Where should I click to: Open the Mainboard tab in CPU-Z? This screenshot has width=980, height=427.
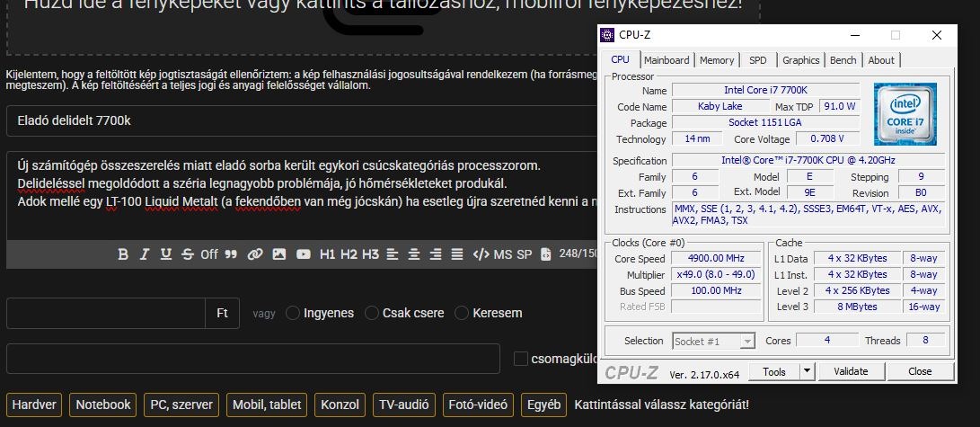pos(667,60)
